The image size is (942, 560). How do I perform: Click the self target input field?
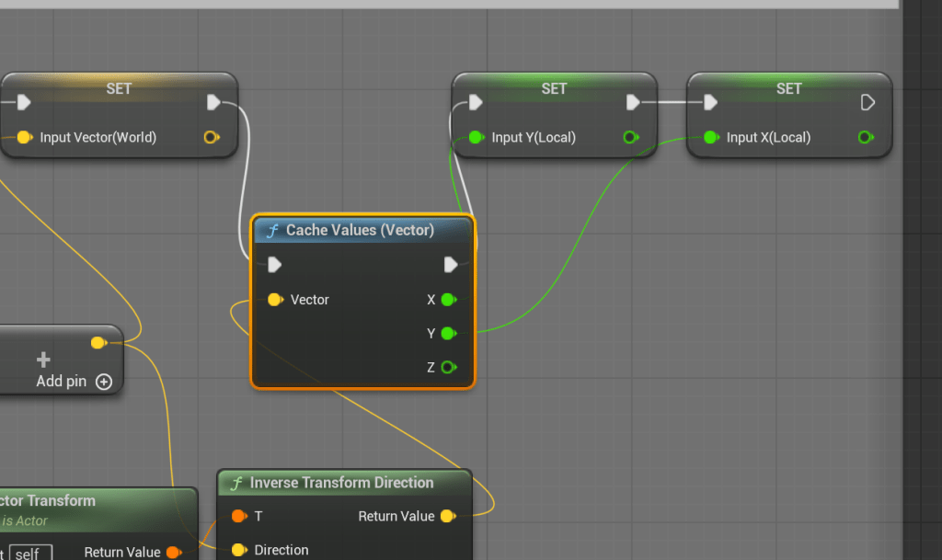click(30, 553)
